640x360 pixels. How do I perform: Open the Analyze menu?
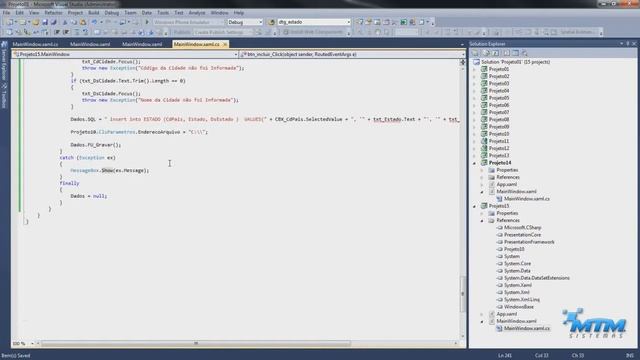197,13
